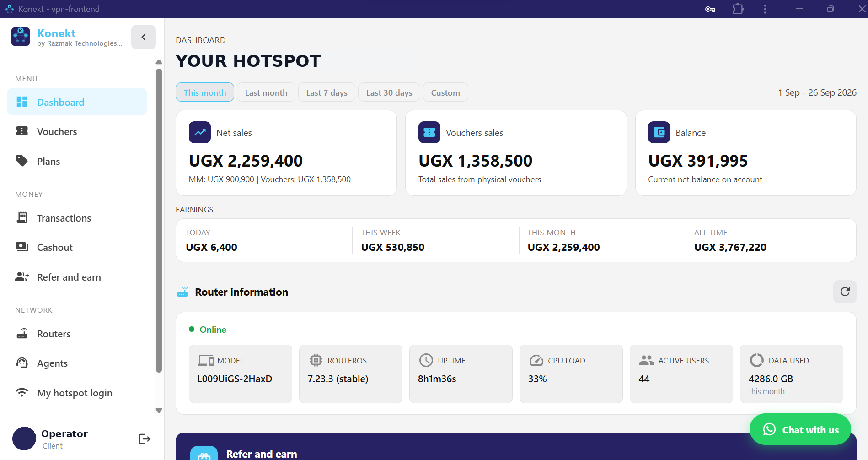Refresh router information

point(845,292)
